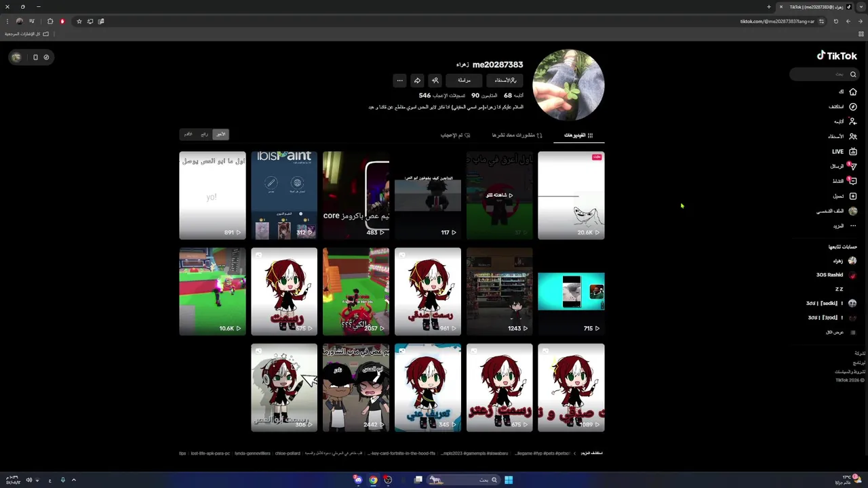
Task: Open followed account 3oS | 『3rod』
Action: (832, 317)
